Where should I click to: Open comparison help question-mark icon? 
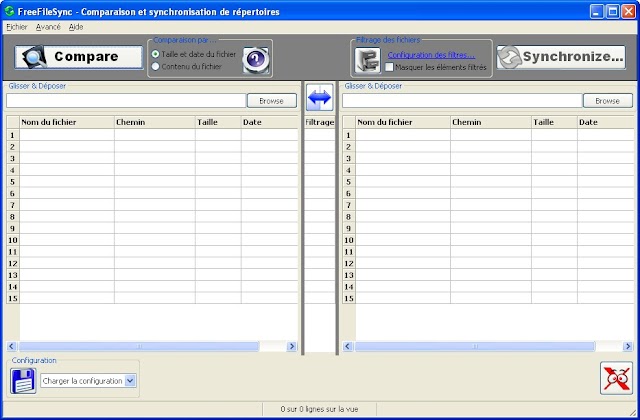pyautogui.click(x=256, y=60)
